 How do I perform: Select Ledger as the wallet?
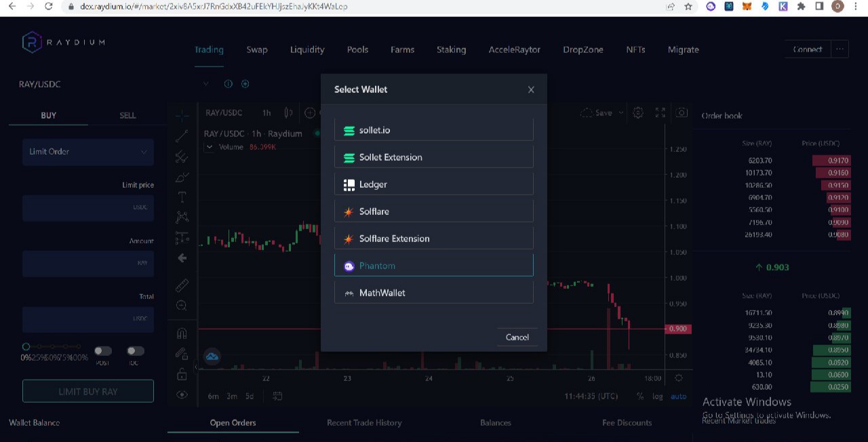tap(434, 184)
